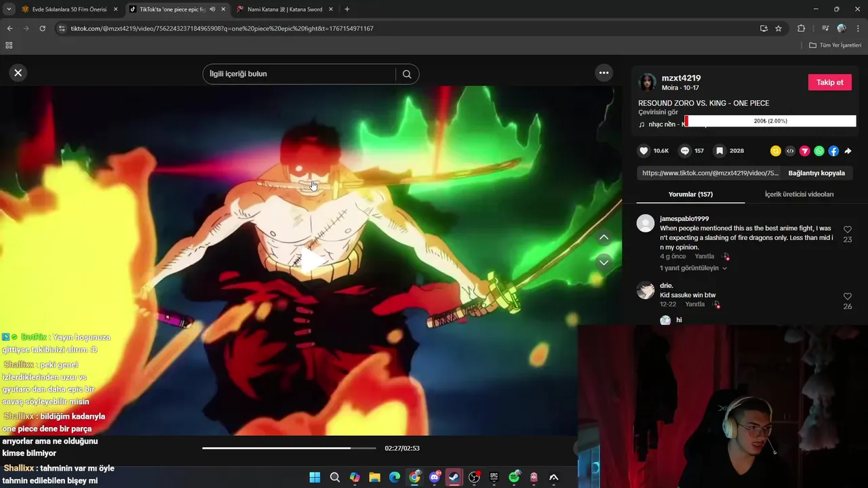Click the video progress bar
The height and width of the screenshot is (488, 868).
pos(289,448)
